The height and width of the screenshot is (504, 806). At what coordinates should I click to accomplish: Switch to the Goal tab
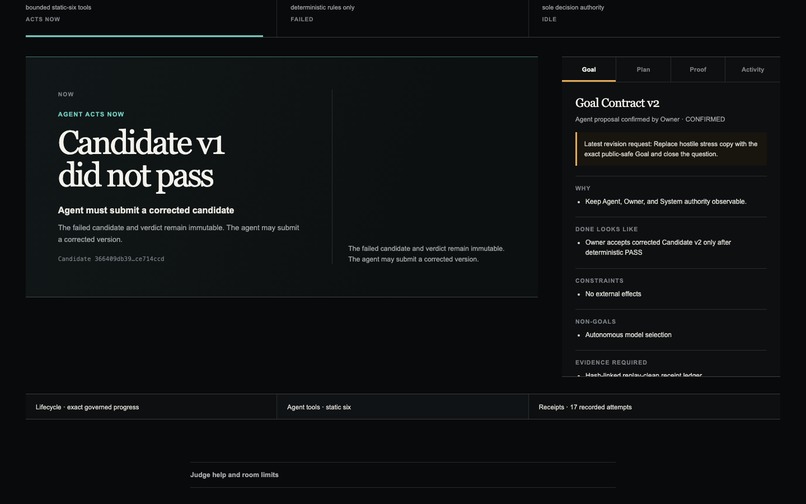pyautogui.click(x=589, y=69)
